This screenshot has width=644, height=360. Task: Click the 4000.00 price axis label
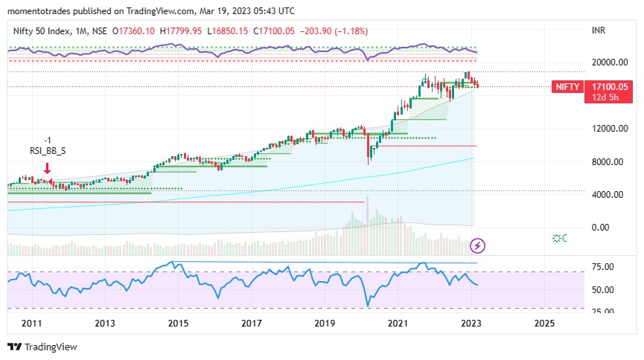pos(607,195)
